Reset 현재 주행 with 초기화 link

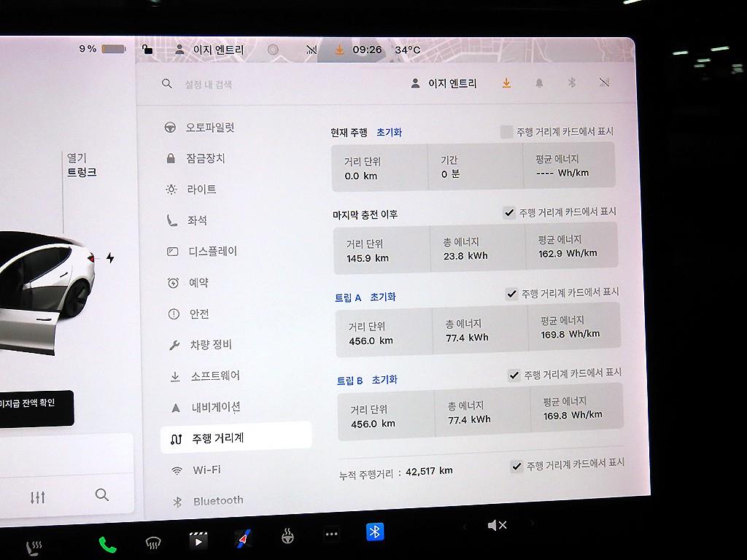tap(390, 133)
